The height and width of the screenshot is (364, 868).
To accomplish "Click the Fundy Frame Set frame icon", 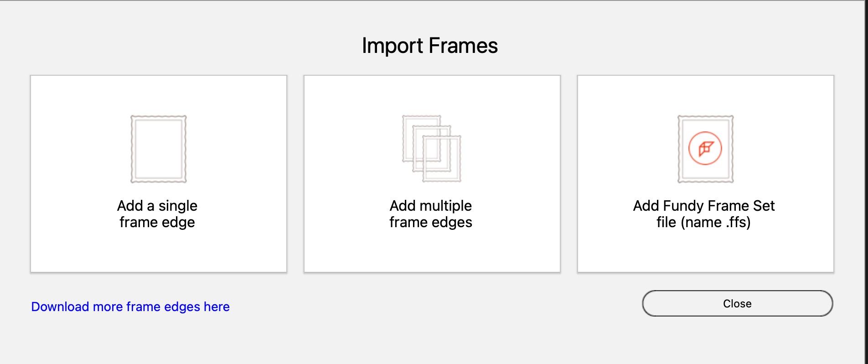I will pyautogui.click(x=705, y=149).
